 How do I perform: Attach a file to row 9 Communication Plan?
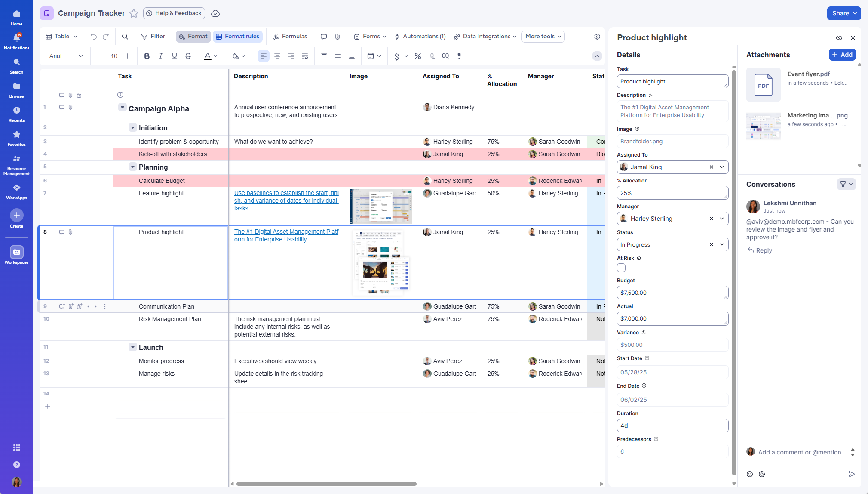[71, 306]
